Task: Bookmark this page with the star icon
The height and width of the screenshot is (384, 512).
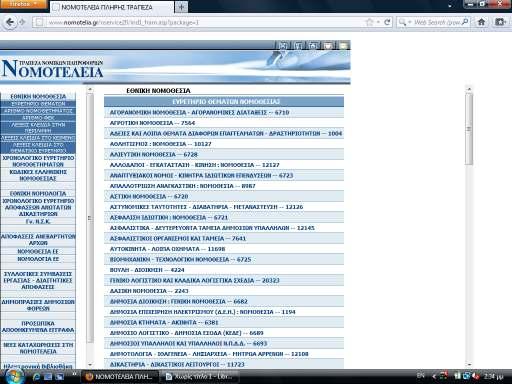Action: click(x=369, y=22)
